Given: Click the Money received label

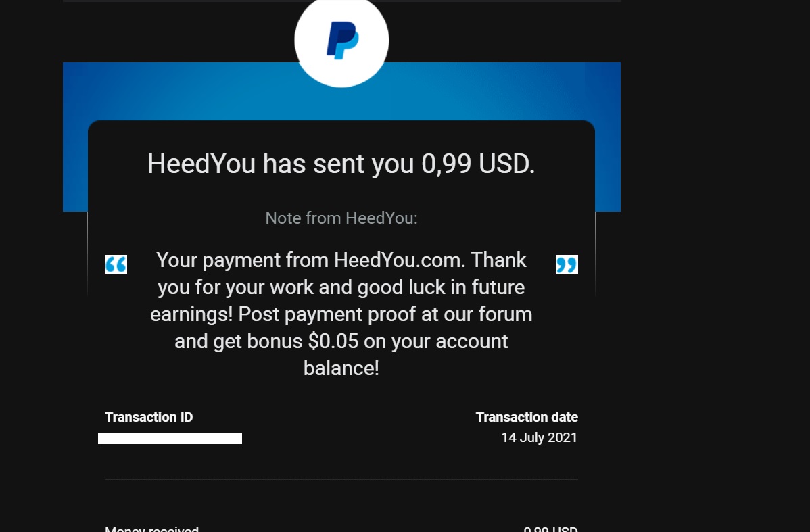Looking at the screenshot, I should pyautogui.click(x=152, y=529).
